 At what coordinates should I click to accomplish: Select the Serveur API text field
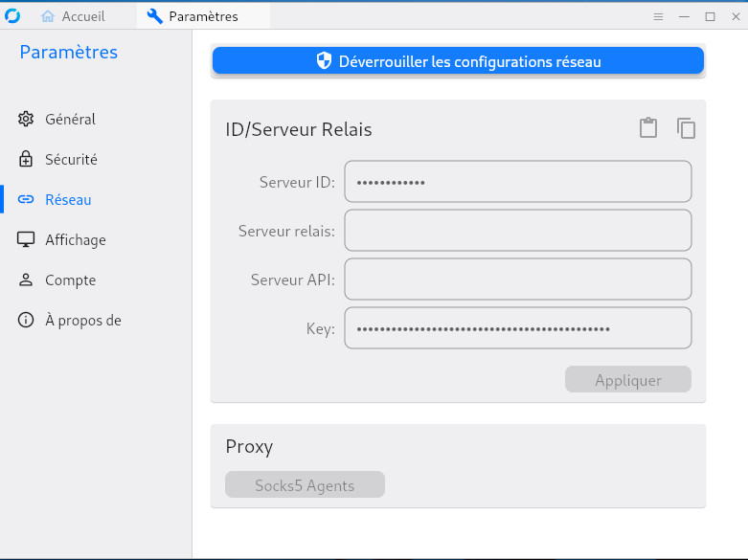pyautogui.click(x=517, y=280)
